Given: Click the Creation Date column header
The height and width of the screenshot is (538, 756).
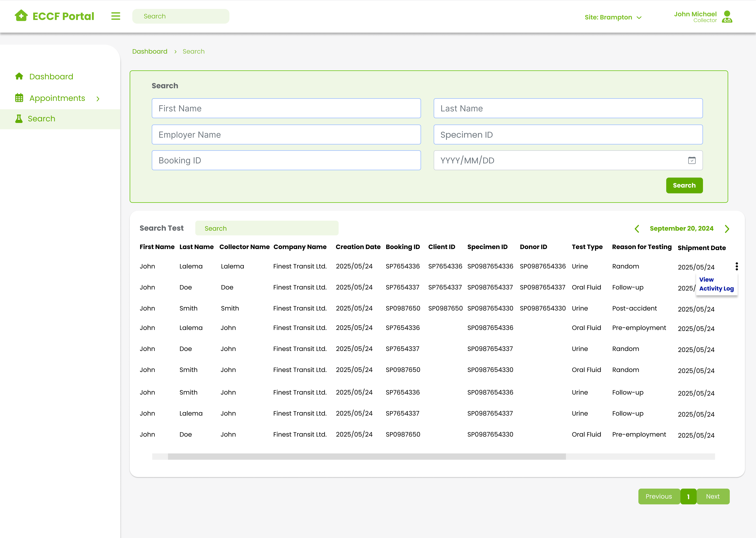Looking at the screenshot, I should [x=358, y=247].
